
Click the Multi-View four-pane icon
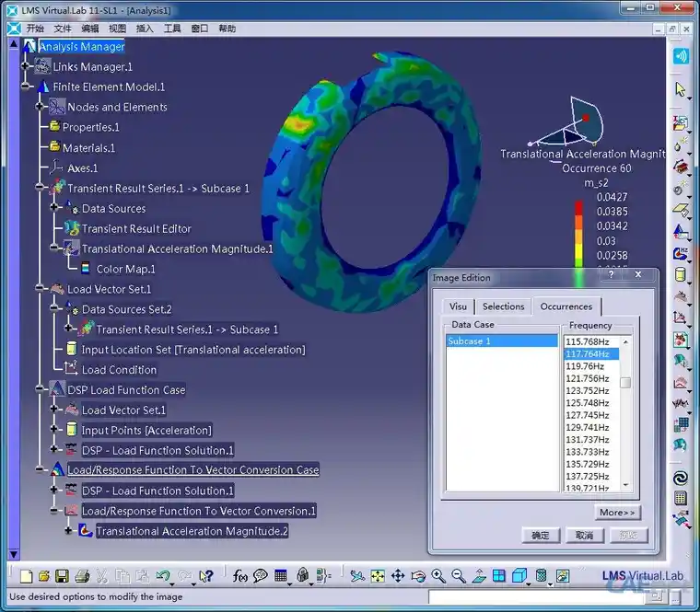498,576
